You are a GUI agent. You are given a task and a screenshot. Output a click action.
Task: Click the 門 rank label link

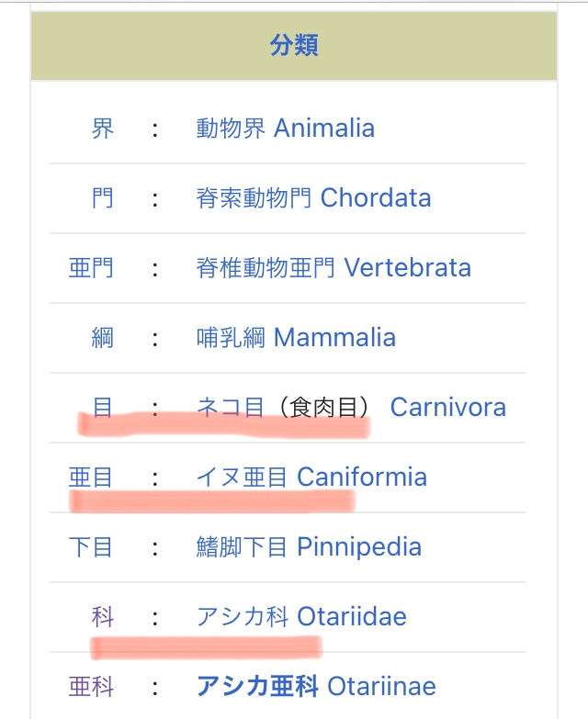103,197
